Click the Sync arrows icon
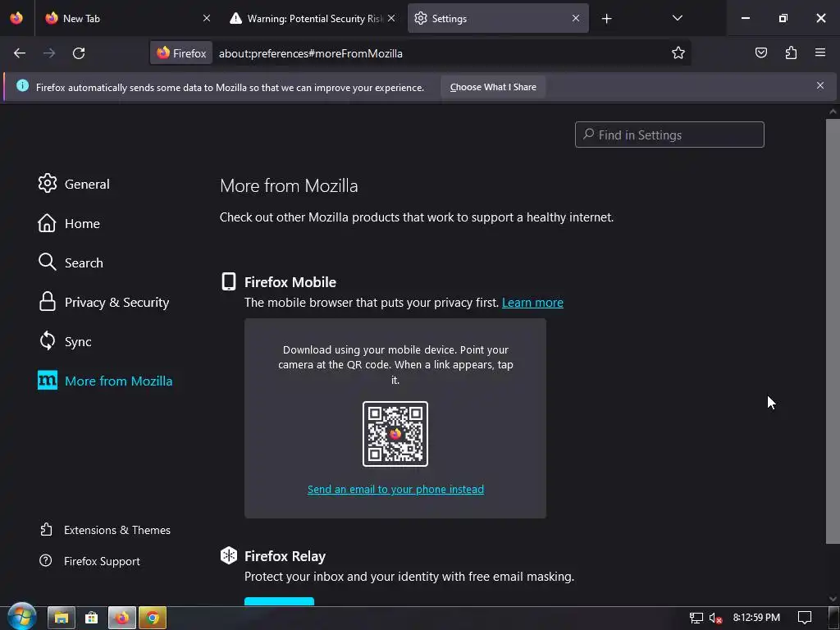 point(47,340)
